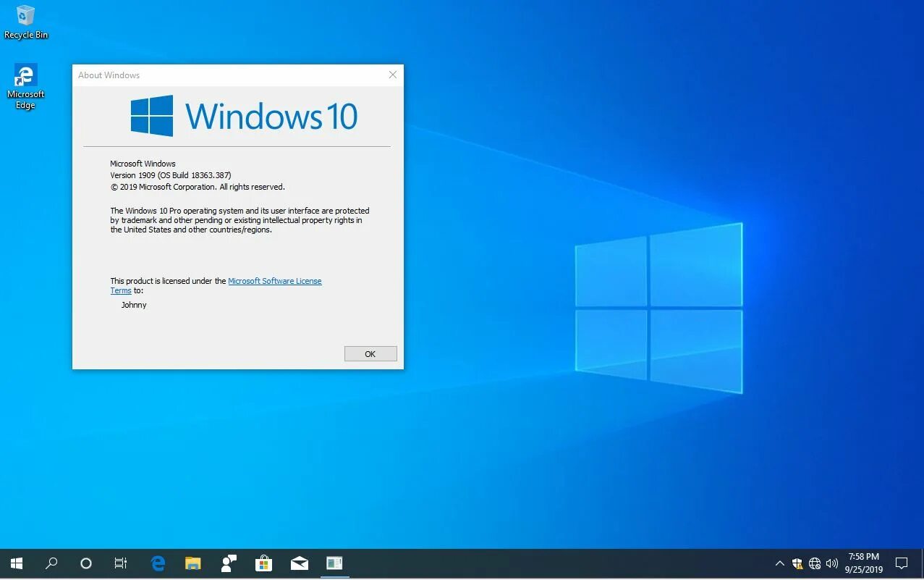Open network status tray icon
The height and width of the screenshot is (580, 924).
coord(815,563)
